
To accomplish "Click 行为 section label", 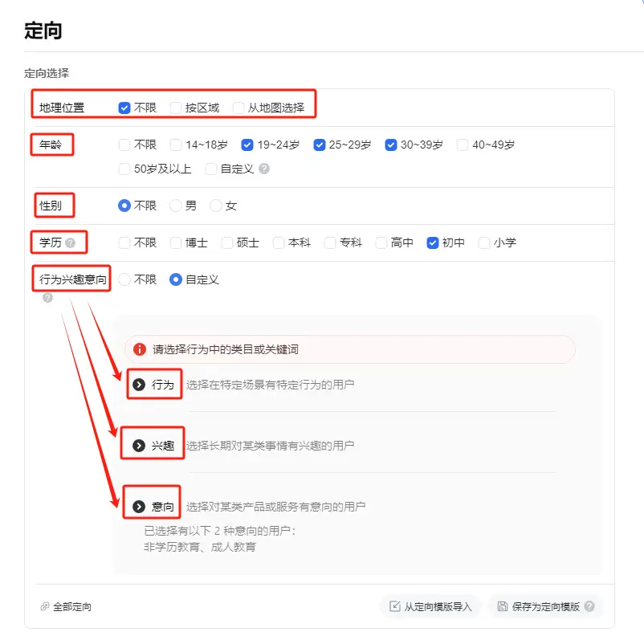I will click(x=163, y=385).
